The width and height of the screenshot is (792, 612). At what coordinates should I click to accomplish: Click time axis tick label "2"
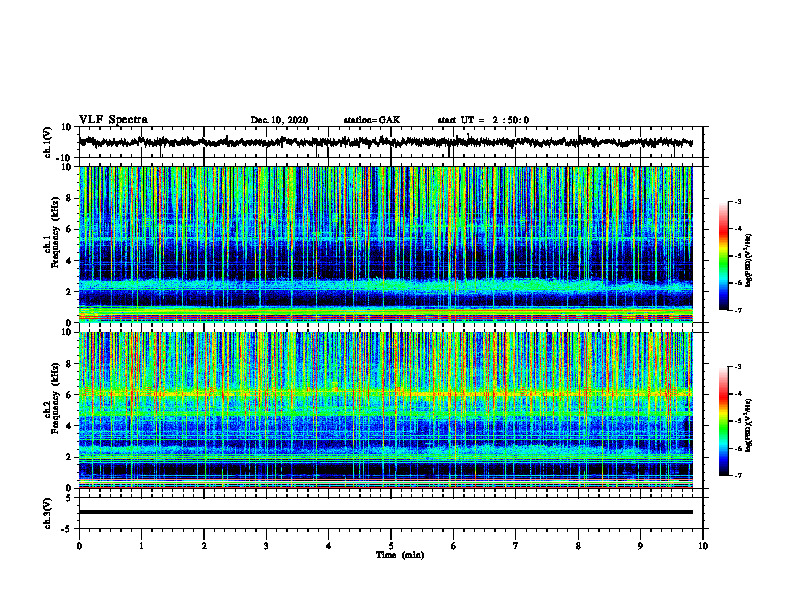204,546
